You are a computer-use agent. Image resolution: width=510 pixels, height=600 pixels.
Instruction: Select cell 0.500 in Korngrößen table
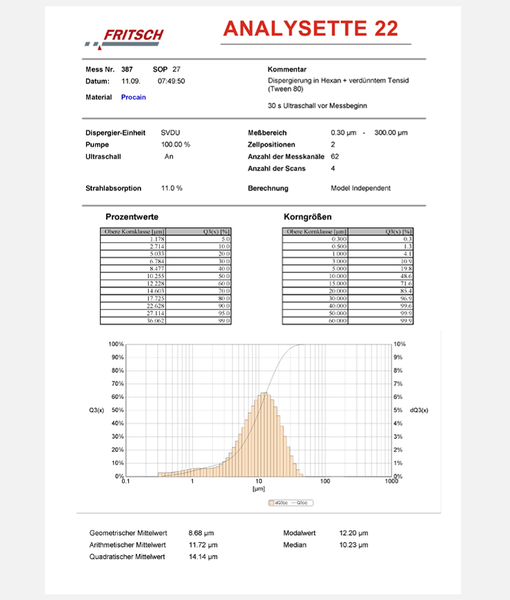click(x=315, y=246)
